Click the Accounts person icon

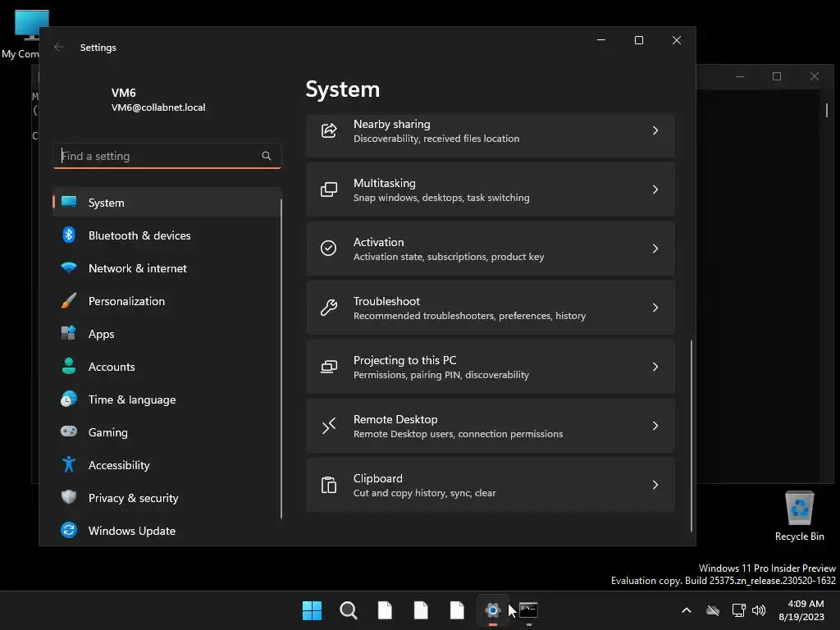coord(69,367)
